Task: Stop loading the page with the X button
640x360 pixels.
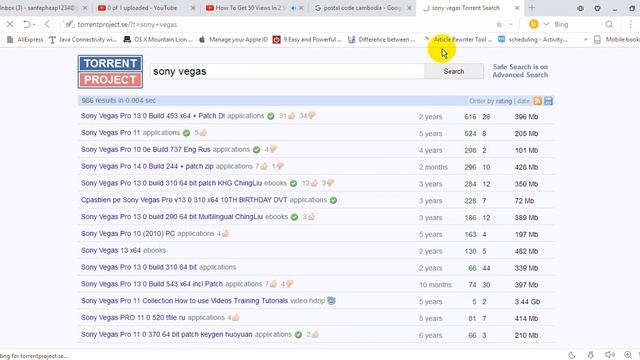Action: click(x=10, y=24)
